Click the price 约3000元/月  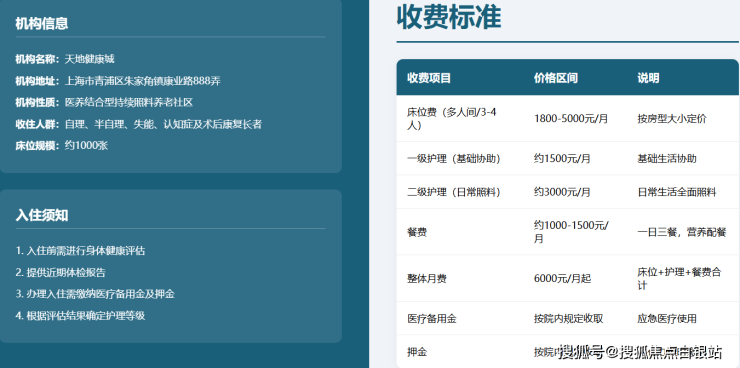(562, 192)
